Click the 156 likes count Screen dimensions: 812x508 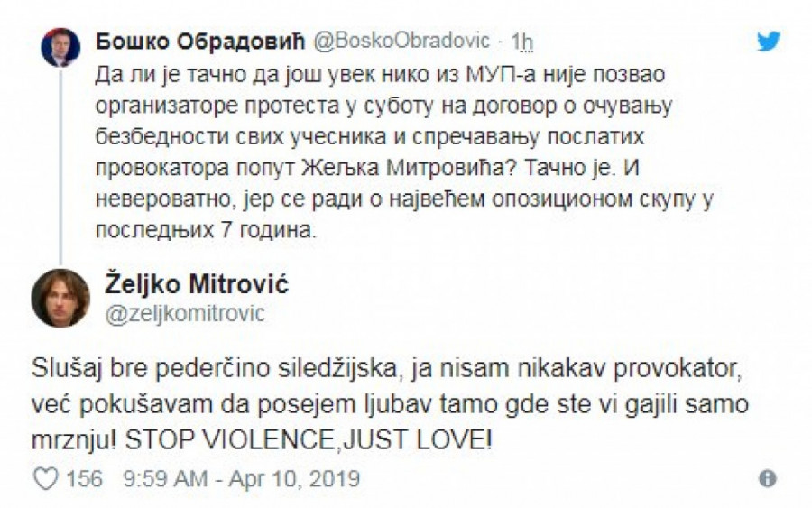pyautogui.click(x=85, y=477)
